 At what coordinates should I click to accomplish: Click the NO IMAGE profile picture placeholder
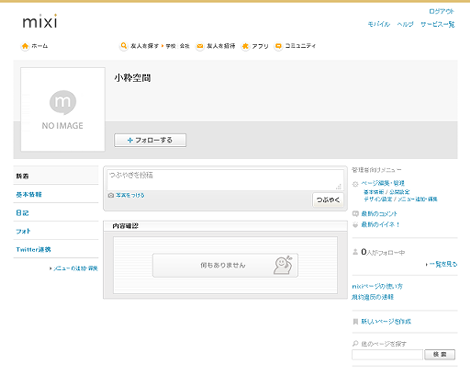tap(63, 109)
